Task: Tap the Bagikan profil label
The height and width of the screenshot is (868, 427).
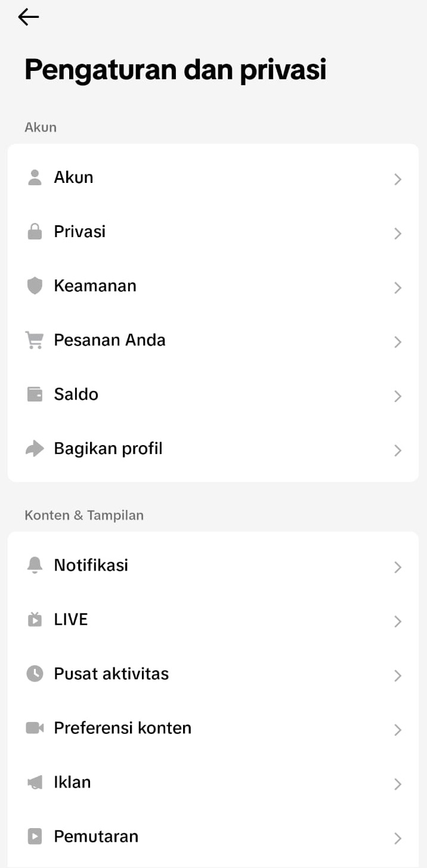Action: coord(108,449)
